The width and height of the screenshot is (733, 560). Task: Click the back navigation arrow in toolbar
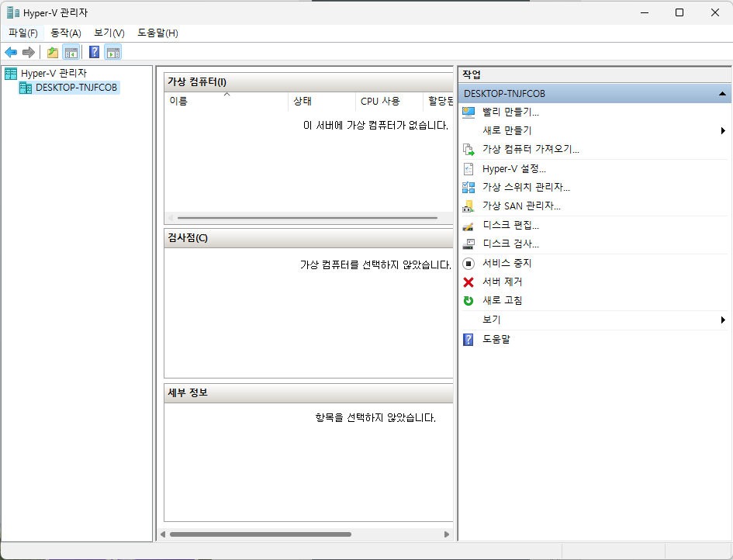click(11, 52)
